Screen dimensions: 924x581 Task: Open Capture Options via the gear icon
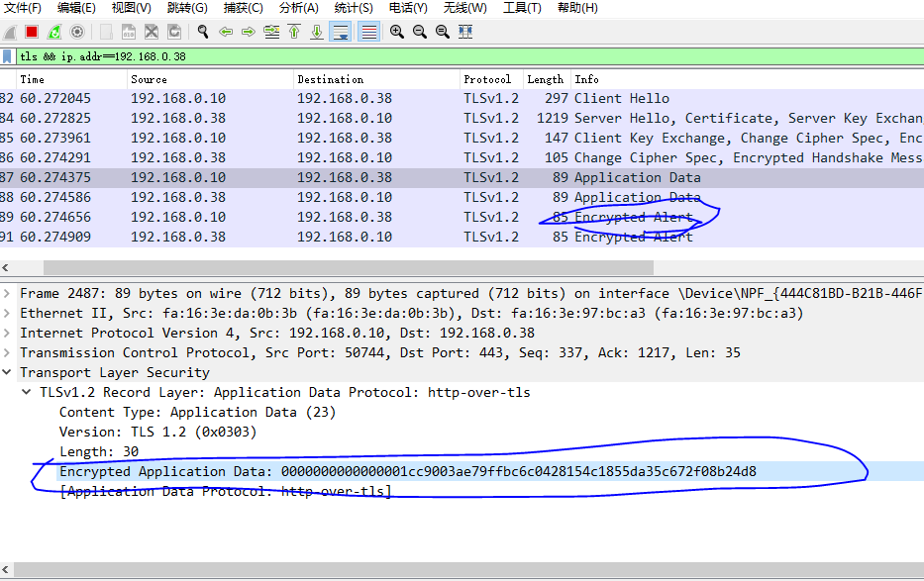[x=76, y=31]
